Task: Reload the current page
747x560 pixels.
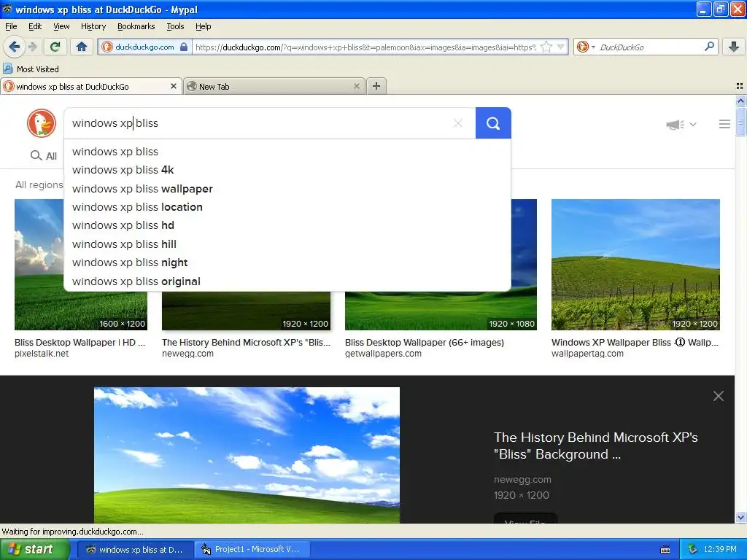Action: click(55, 47)
